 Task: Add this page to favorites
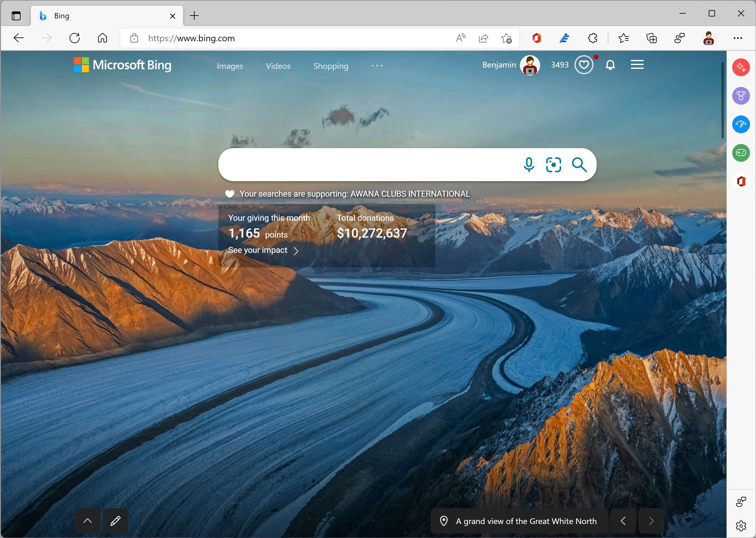click(506, 38)
